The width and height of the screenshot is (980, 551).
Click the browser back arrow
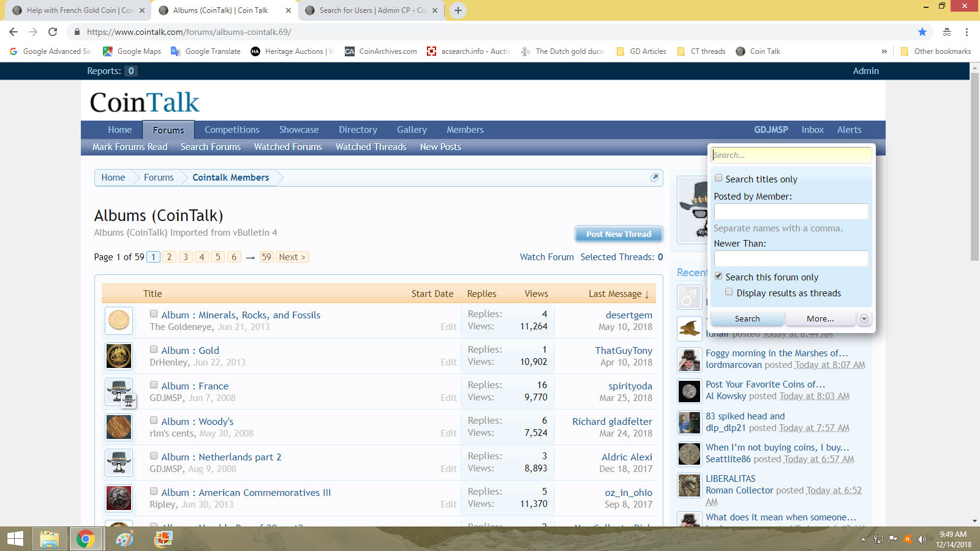click(13, 32)
